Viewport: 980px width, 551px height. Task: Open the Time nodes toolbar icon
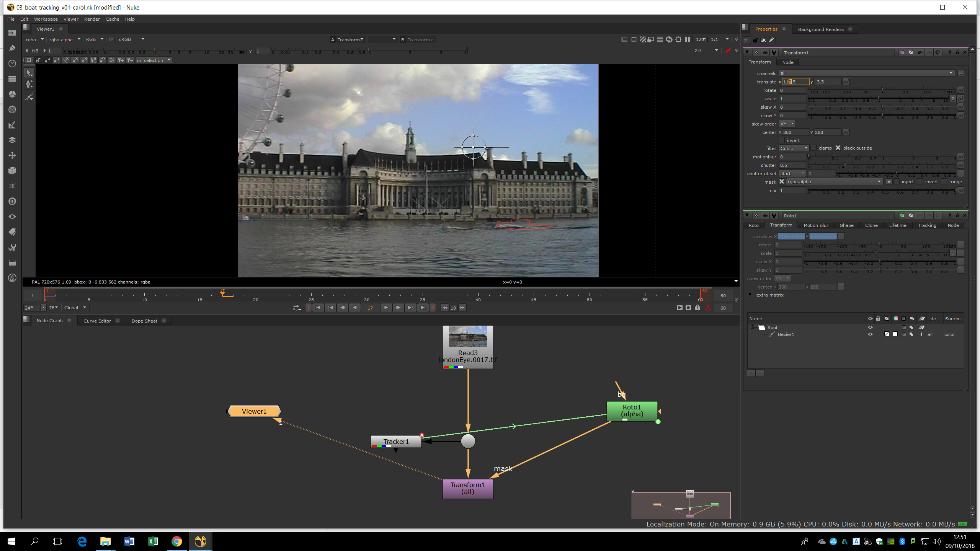tap(12, 64)
